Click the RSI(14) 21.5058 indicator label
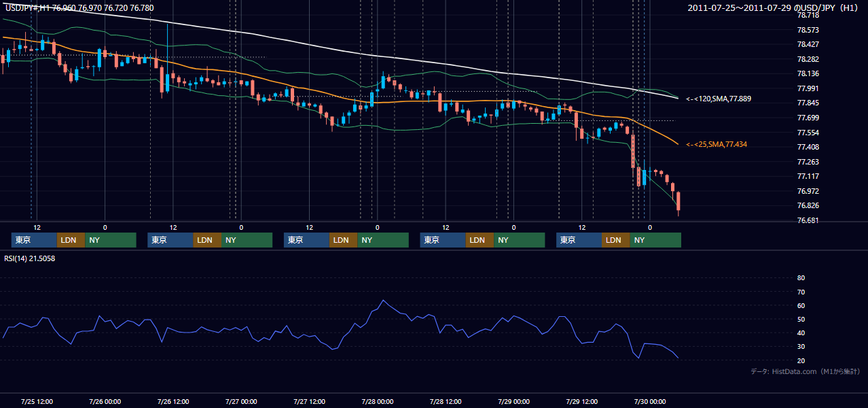Viewport: 868px width, 408px height. pos(30,258)
